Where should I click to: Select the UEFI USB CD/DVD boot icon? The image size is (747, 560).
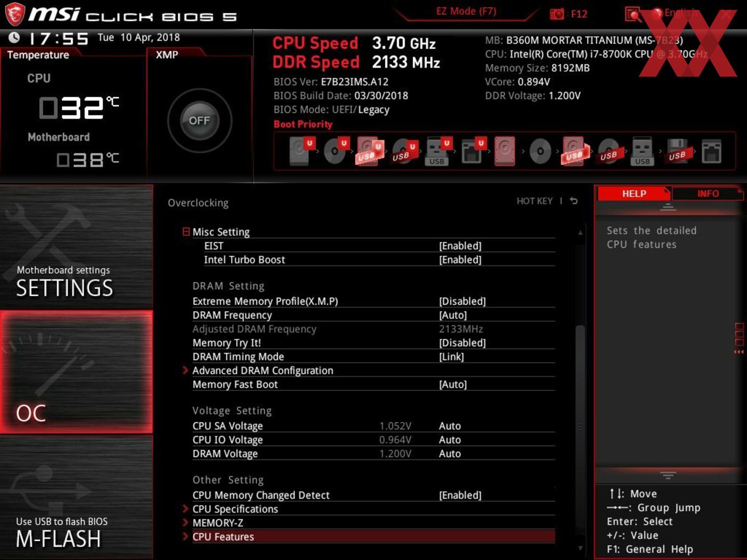point(404,152)
